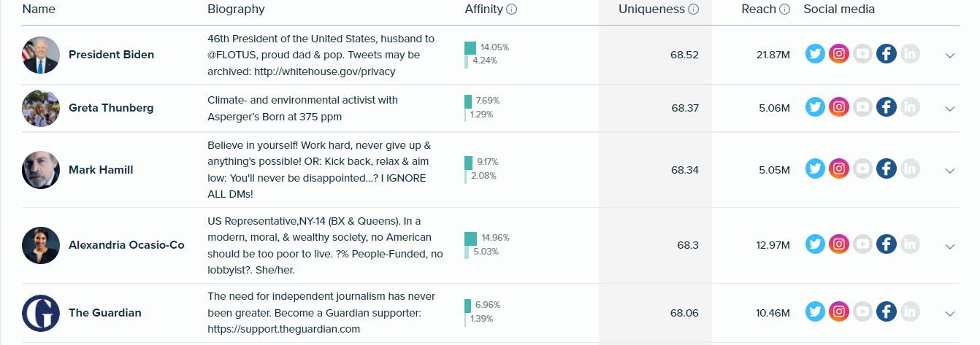
Task: Open The Guardian's Instagram icon
Action: click(839, 312)
